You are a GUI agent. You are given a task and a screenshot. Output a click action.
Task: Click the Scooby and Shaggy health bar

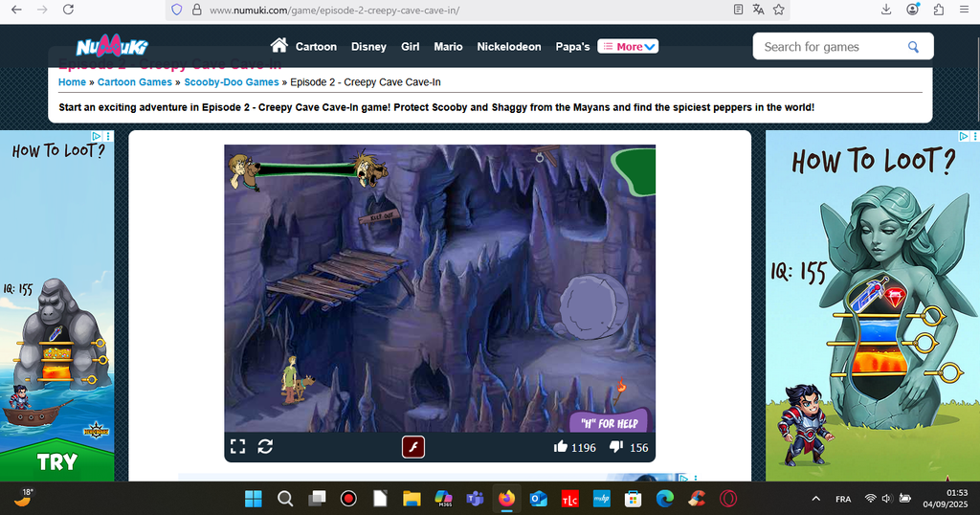307,170
